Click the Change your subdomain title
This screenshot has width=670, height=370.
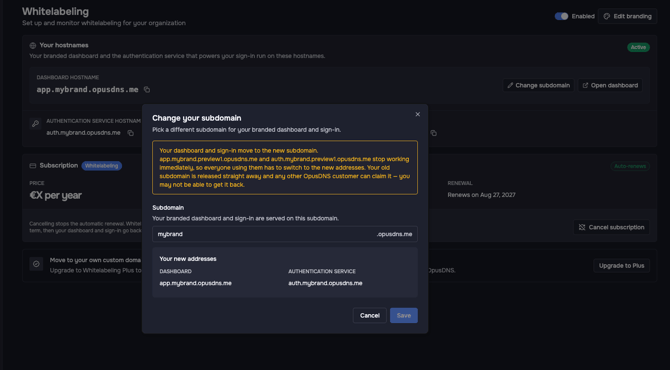(x=197, y=118)
